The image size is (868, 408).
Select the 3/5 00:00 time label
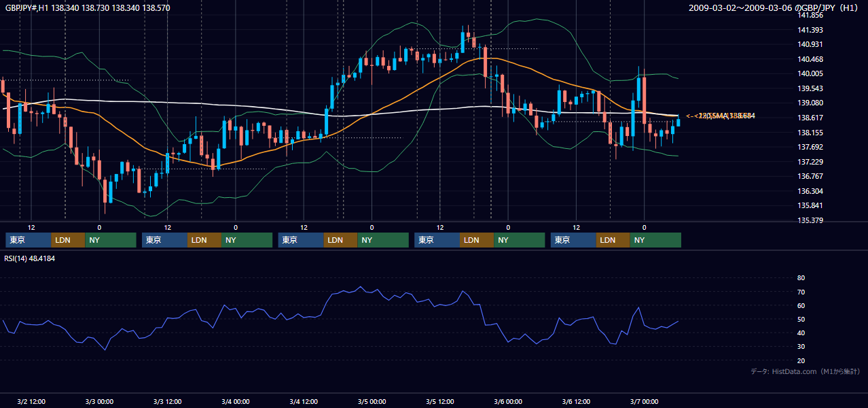point(372,402)
